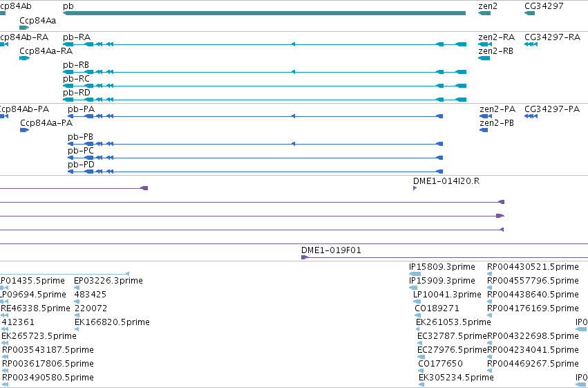Click the CG34297-PA protein label

pos(552,109)
